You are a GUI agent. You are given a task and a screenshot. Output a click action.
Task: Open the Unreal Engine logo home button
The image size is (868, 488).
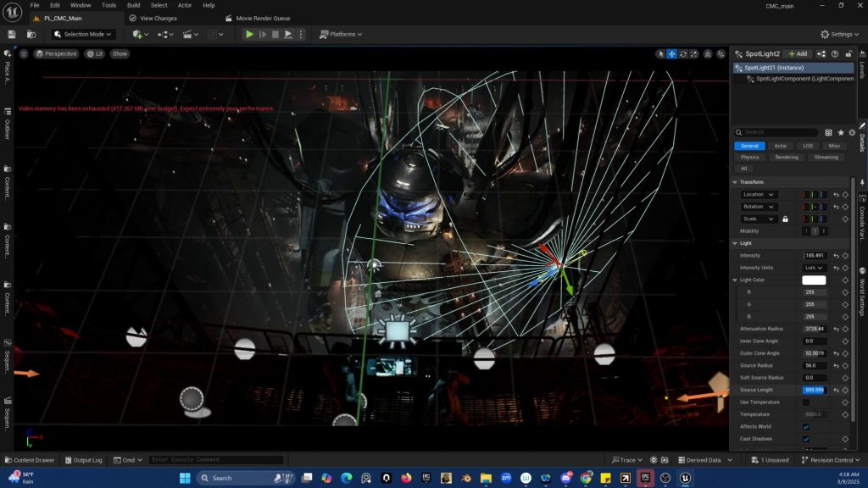(x=12, y=12)
